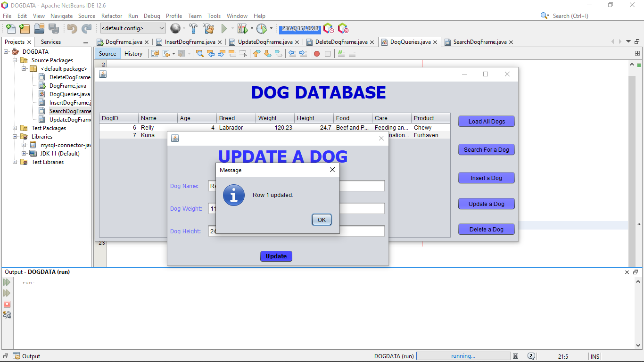Expand the Test Packages tree node

pos(15,128)
